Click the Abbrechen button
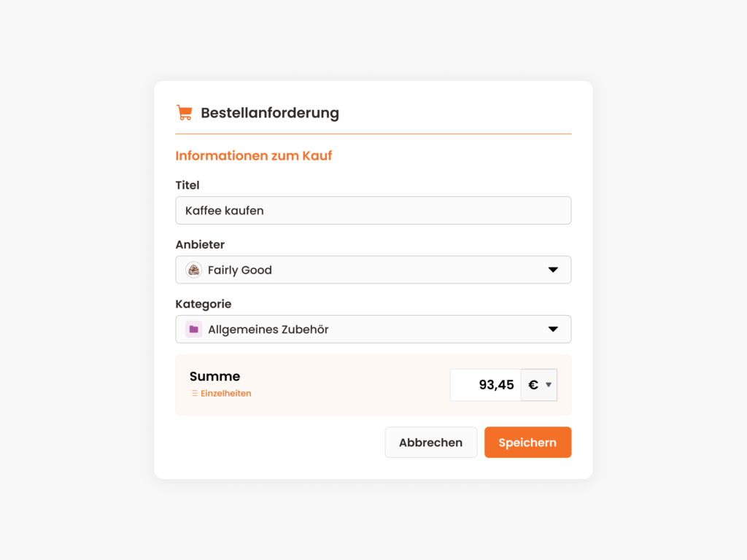 430,443
